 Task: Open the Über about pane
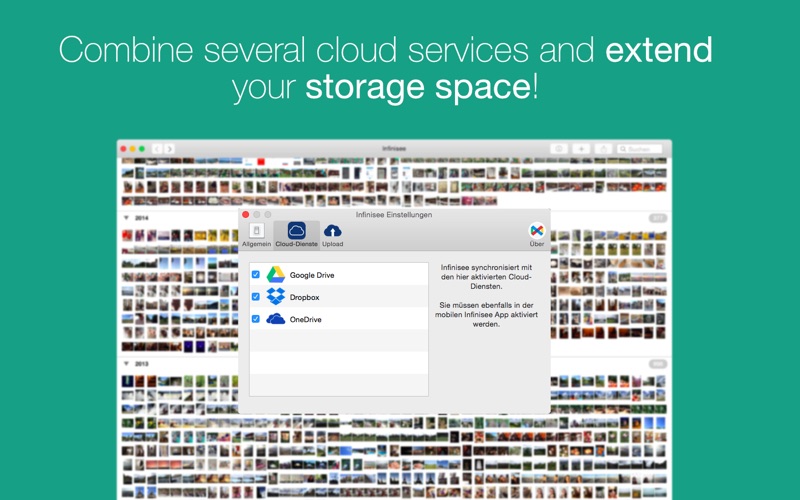point(537,235)
